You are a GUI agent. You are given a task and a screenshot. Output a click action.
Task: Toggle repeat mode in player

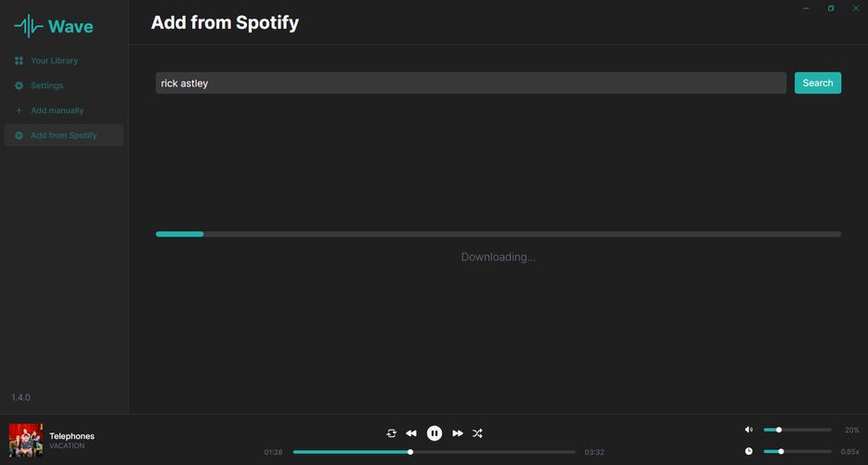[x=392, y=433]
